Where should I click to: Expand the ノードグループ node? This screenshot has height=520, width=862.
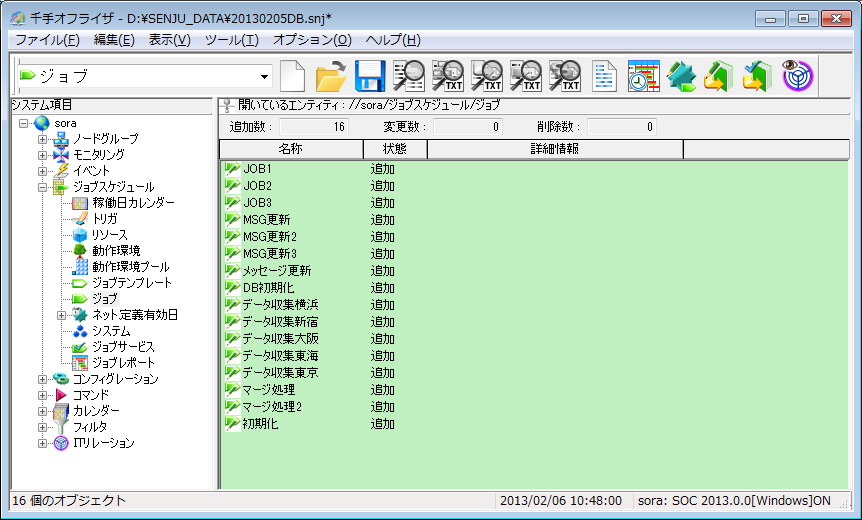(42, 139)
